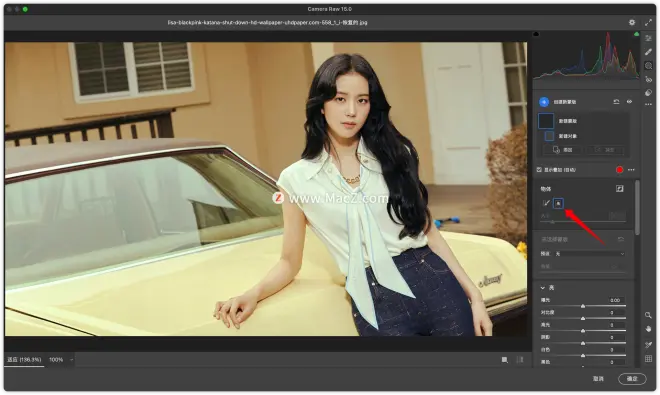The width and height of the screenshot is (660, 395).
Task: Toggle mask visibility eye icon
Action: (629, 102)
